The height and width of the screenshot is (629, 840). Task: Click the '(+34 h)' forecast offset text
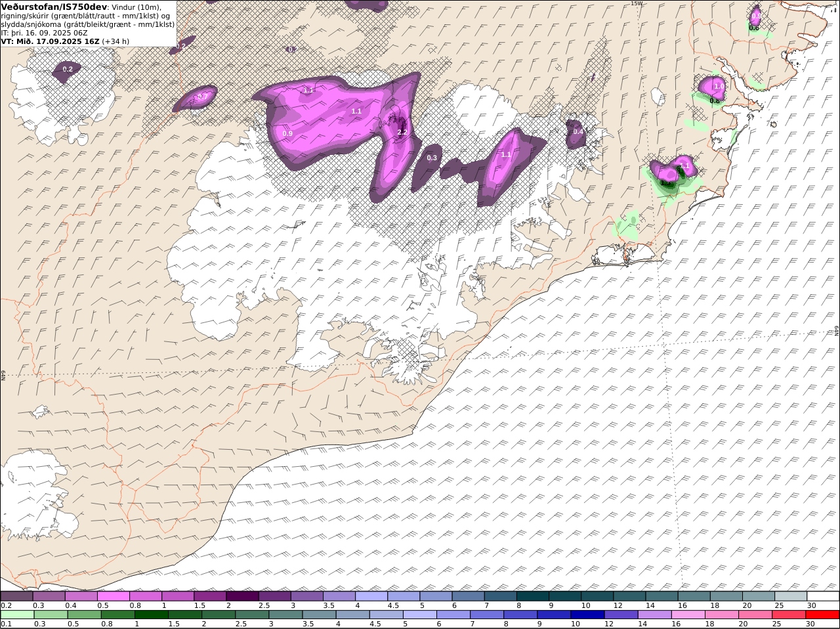pyautogui.click(x=115, y=41)
